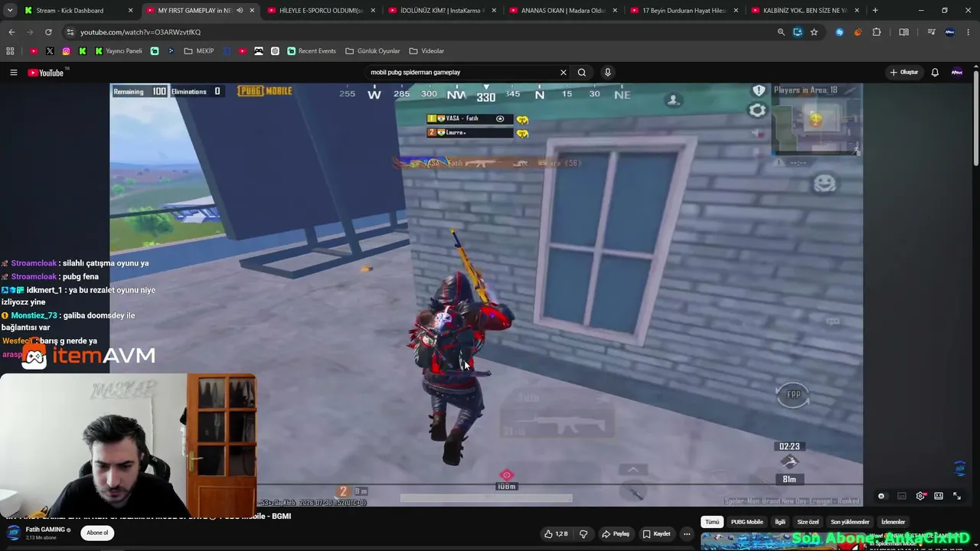Open the zoom magnifier icon in address bar
Screen dimensions: 980x551
[781, 32]
